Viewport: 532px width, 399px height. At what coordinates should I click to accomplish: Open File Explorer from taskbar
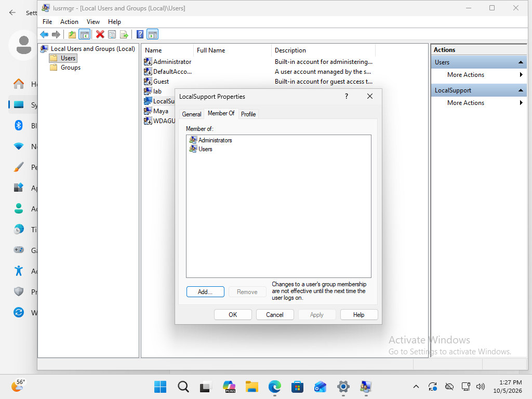[252, 387]
